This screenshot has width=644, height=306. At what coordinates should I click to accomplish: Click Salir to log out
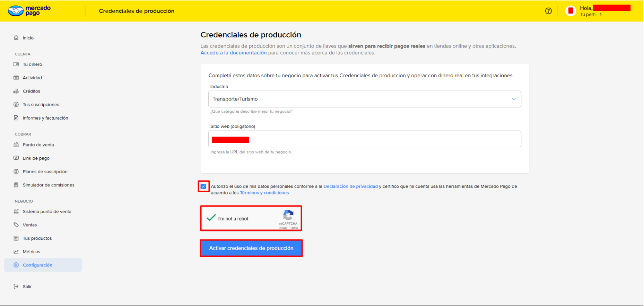27,287
